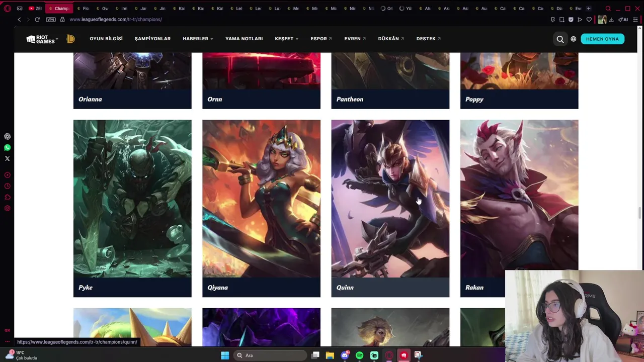
Task: Reload the current page
Action: 37,19
